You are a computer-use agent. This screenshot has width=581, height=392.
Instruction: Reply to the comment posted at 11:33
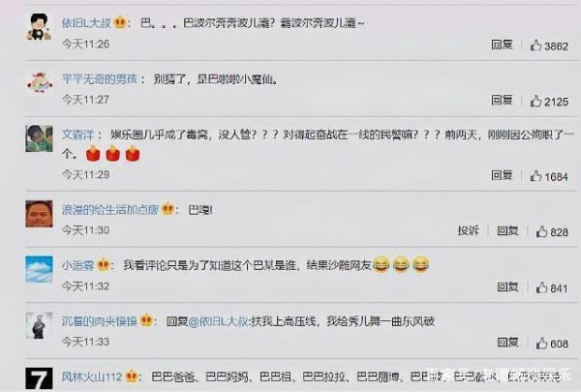507,342
